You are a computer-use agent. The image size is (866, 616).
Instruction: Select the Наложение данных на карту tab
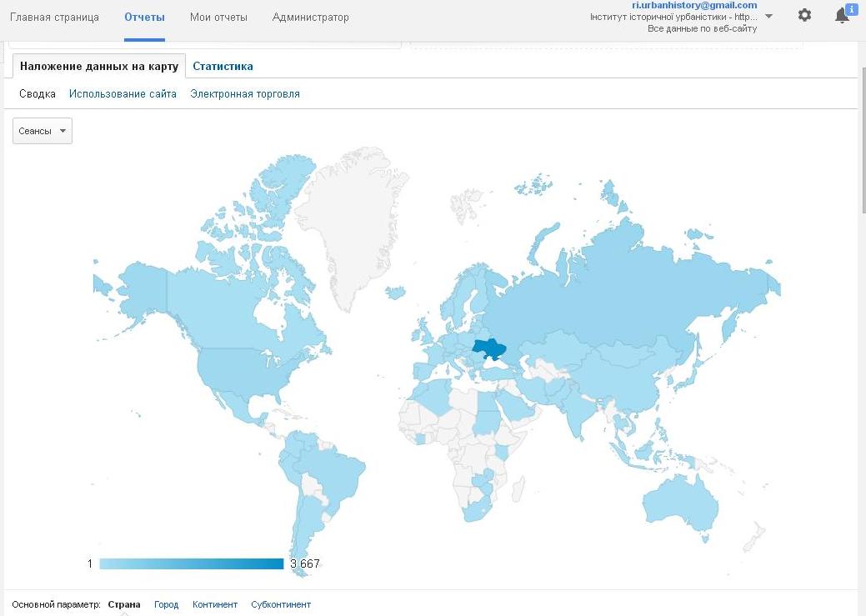(99, 67)
